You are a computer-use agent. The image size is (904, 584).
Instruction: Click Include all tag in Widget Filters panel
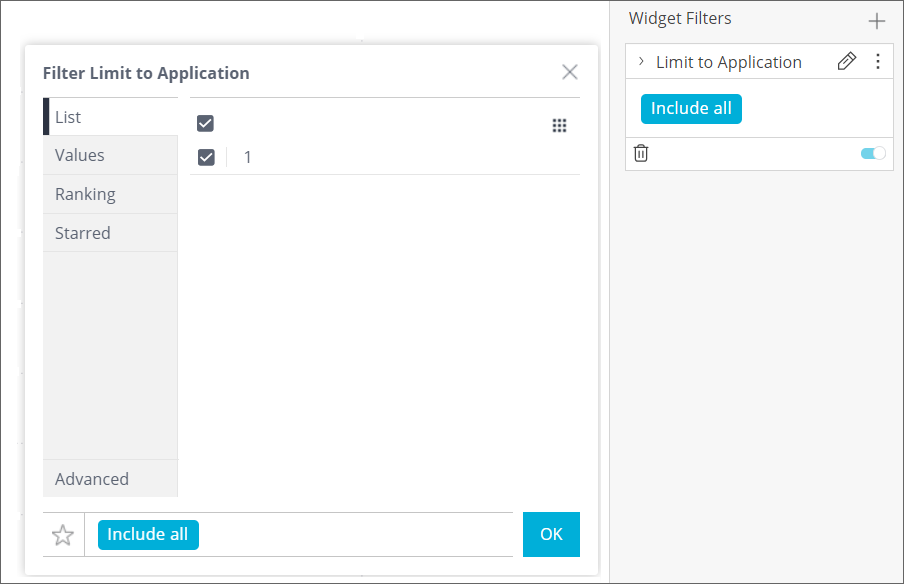coord(691,109)
